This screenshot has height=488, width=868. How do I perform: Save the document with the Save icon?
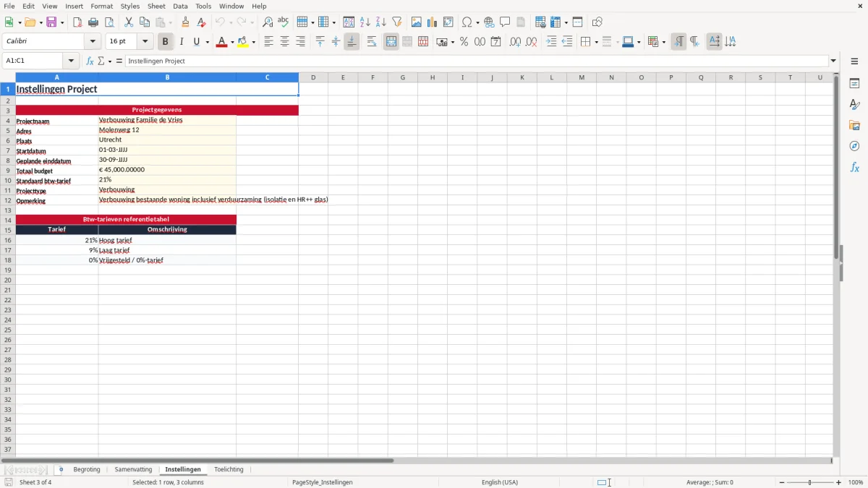point(51,22)
